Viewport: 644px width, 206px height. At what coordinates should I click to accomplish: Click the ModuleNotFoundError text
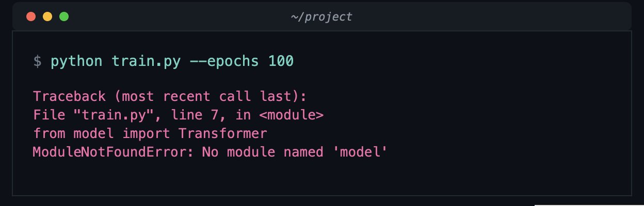click(114, 152)
